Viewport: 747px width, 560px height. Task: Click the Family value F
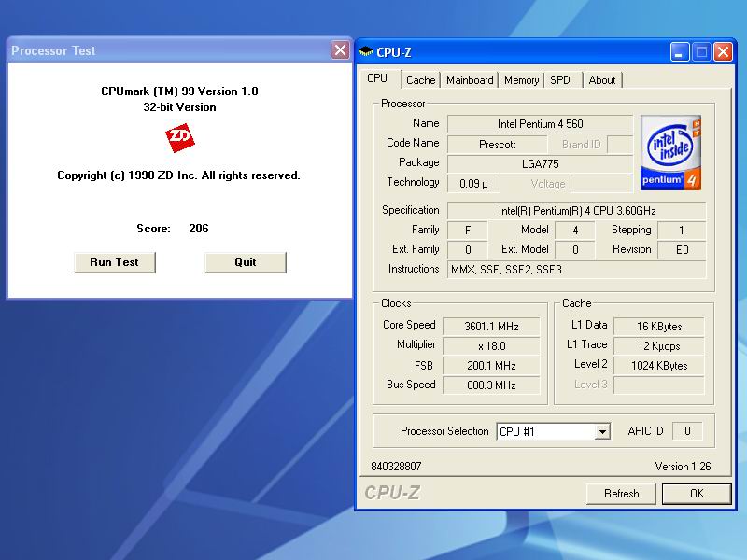coord(468,231)
